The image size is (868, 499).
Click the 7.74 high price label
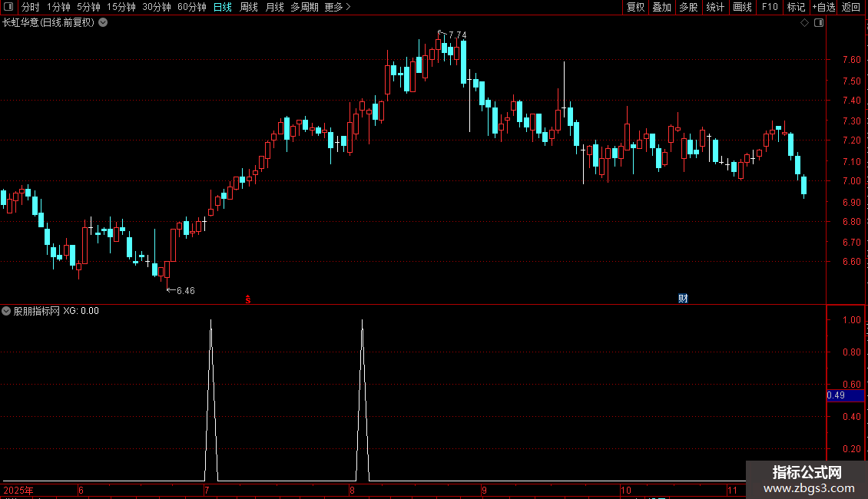(457, 35)
